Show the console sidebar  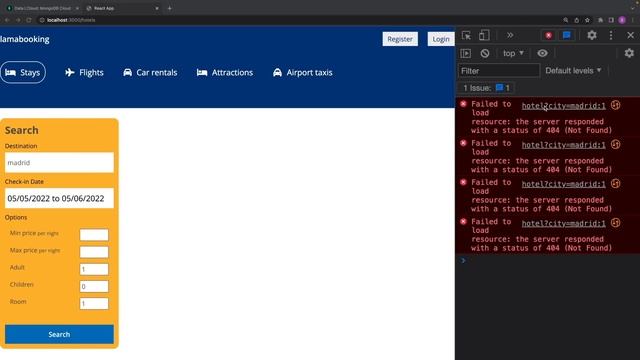pos(466,53)
